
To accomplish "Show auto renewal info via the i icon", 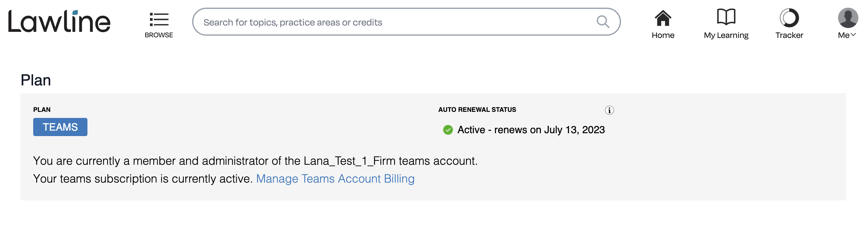I will tap(609, 110).
